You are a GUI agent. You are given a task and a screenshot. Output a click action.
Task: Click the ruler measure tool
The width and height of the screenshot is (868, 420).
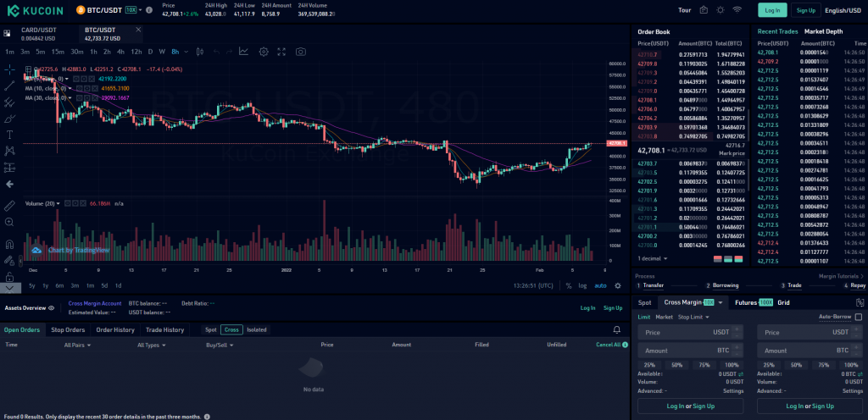[9, 206]
